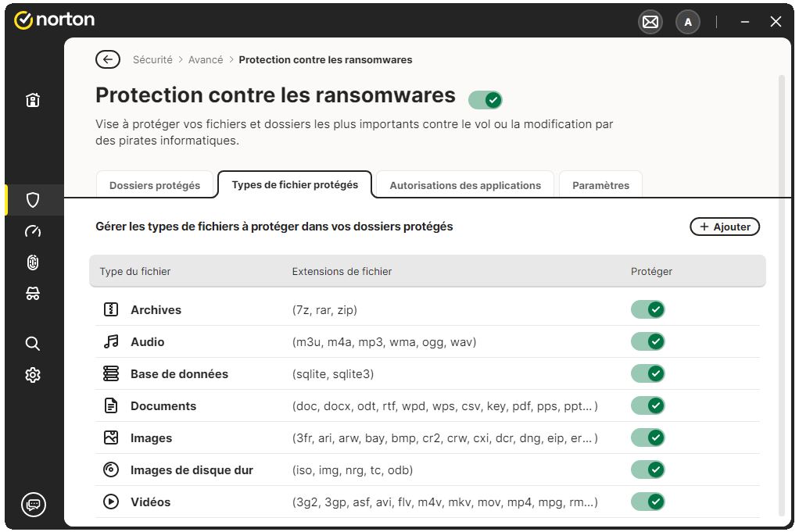
Task: Switch to the Dossiers protégés tab
Action: (155, 185)
